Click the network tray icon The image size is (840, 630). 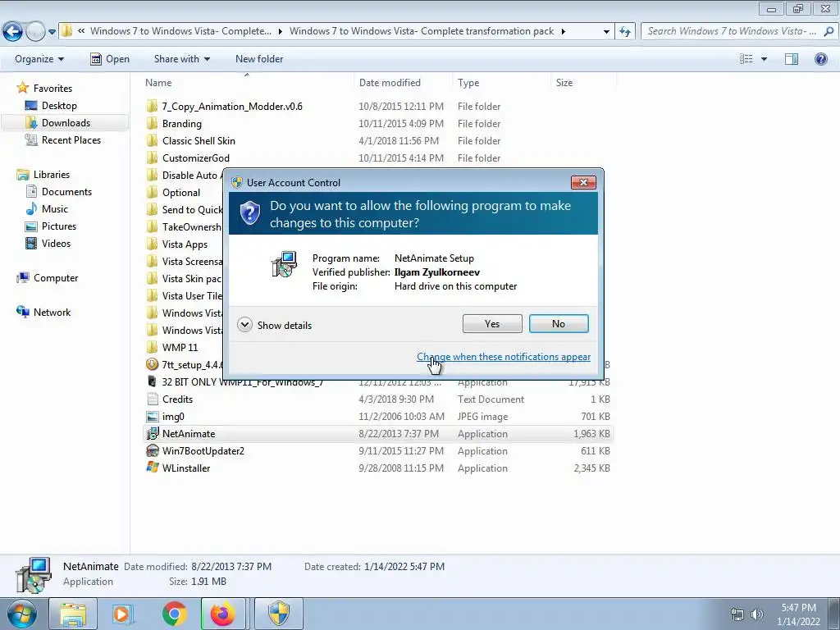(737, 614)
